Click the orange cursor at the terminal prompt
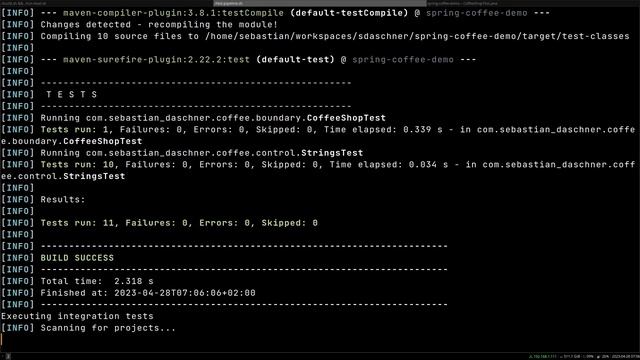The image size is (640, 360). 1,340
